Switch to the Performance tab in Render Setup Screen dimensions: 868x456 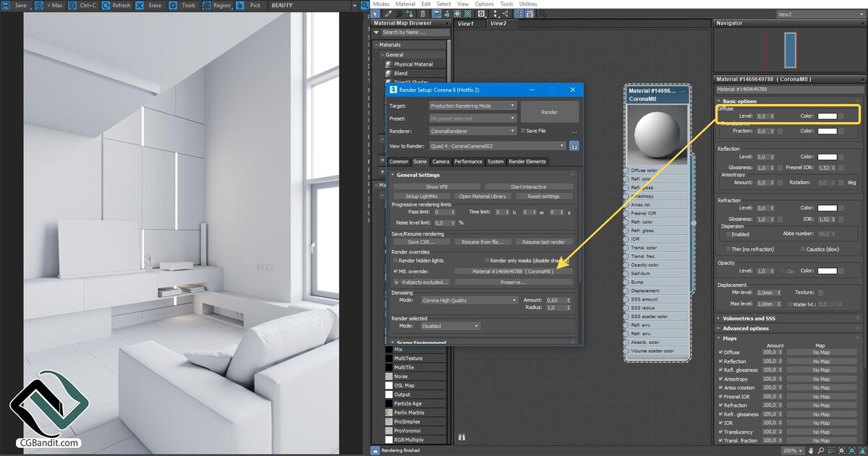(468, 162)
